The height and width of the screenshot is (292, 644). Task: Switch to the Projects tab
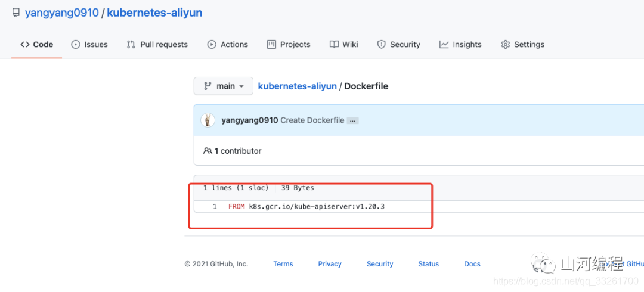(289, 44)
